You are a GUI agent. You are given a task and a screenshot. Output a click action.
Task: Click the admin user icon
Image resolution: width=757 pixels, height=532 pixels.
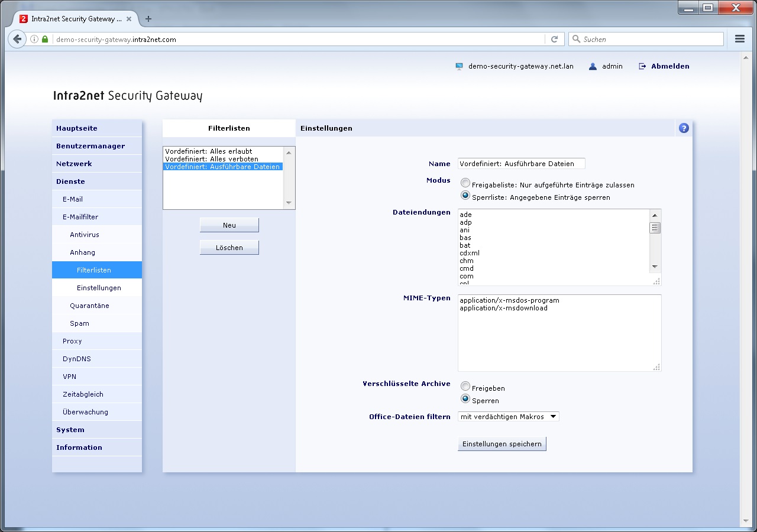593,66
